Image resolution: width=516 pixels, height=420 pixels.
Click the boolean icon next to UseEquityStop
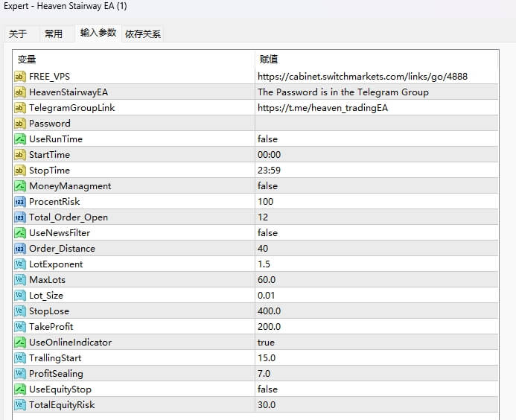point(20,389)
